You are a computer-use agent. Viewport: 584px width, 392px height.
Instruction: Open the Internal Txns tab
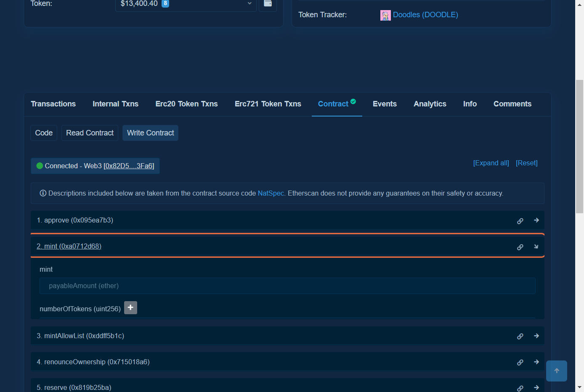click(x=116, y=104)
